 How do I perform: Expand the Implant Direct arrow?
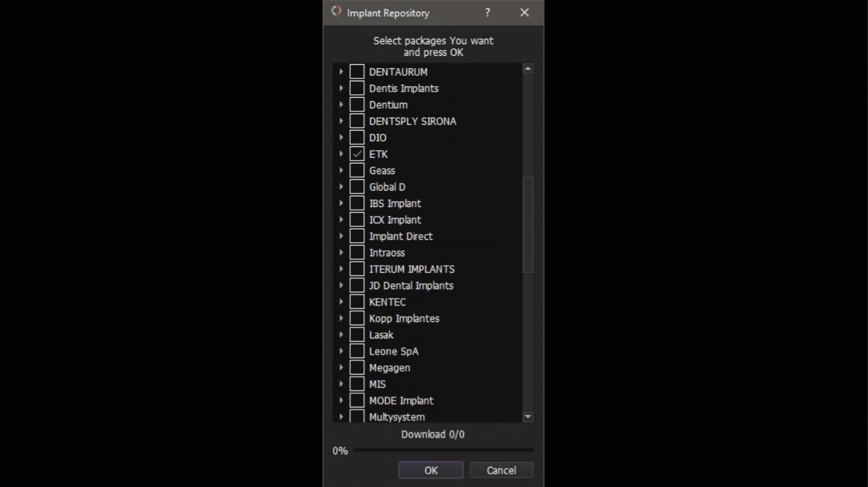coord(341,236)
